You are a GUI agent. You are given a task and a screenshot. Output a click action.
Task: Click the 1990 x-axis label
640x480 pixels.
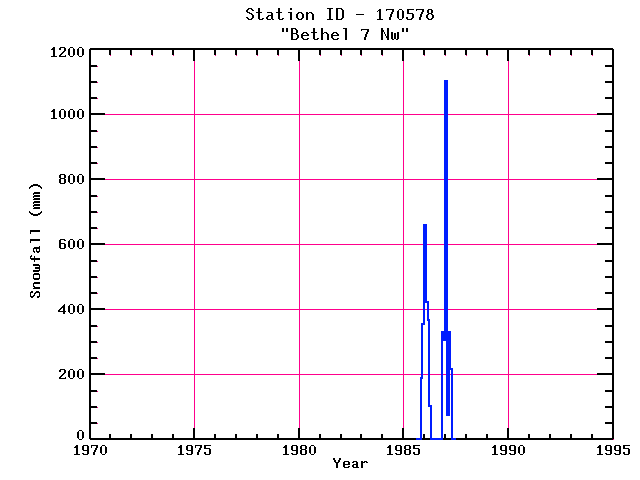pos(508,450)
